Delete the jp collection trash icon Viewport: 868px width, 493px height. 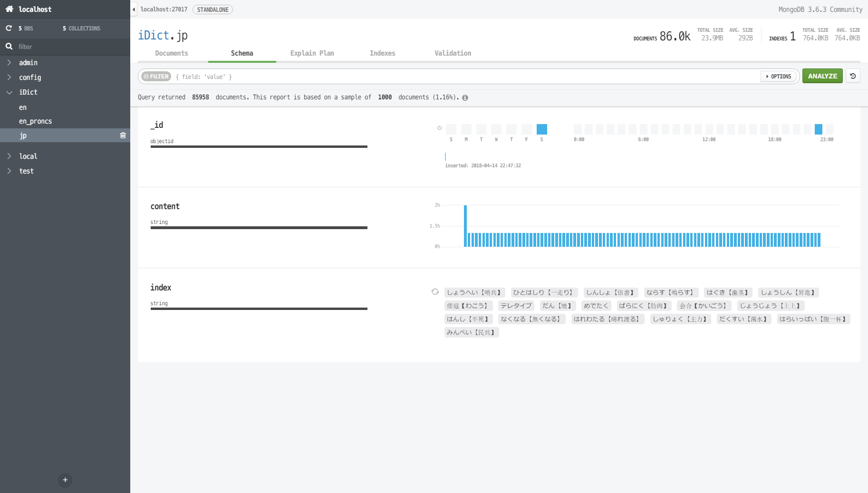[123, 135]
